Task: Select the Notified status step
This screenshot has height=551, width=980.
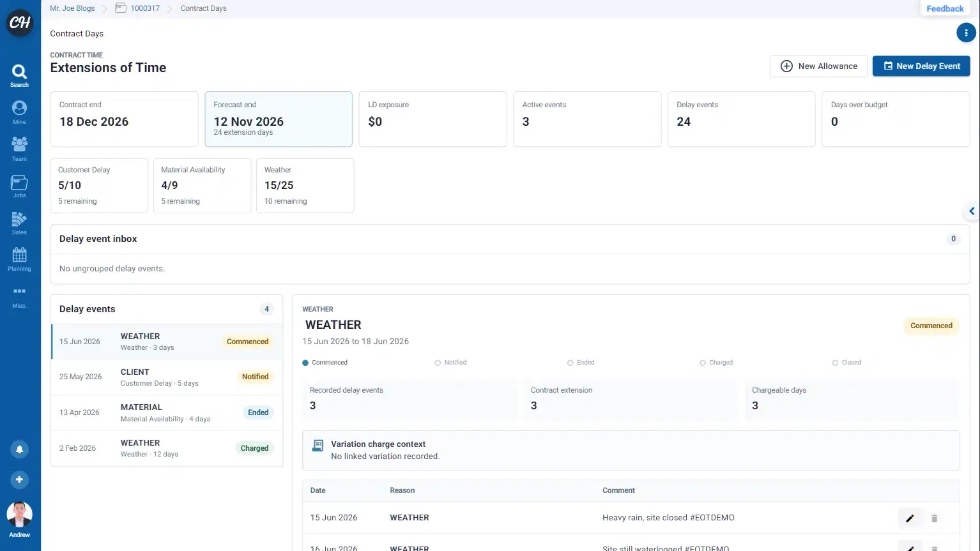Action: 450,363
